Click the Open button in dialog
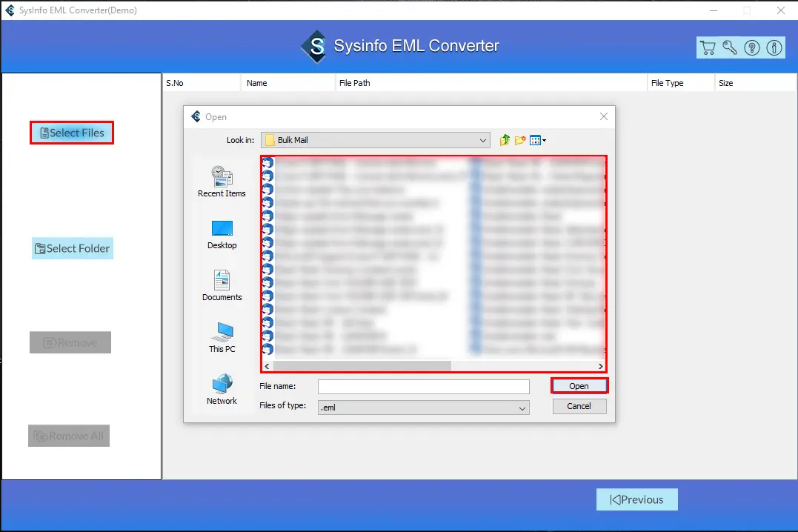Viewport: 798px width, 532px height. coord(579,386)
